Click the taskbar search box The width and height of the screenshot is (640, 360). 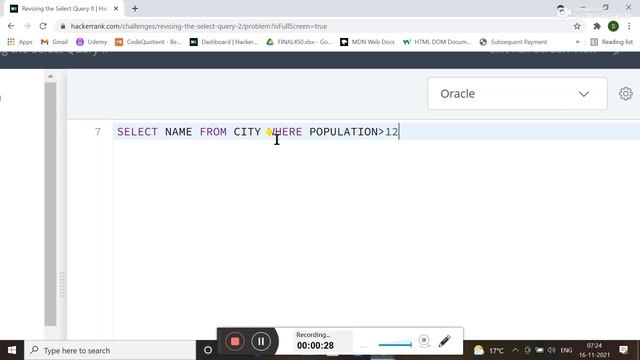click(110, 350)
